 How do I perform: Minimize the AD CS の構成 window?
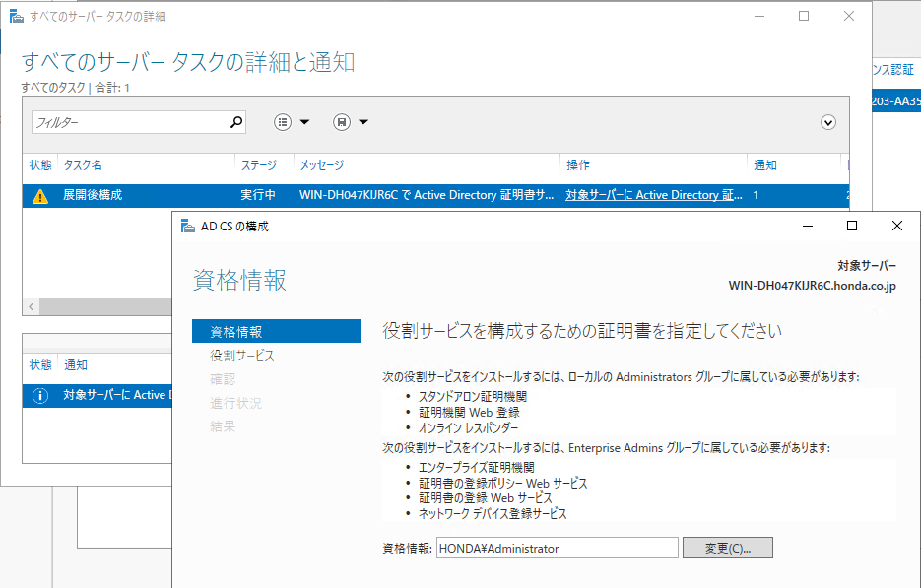808,227
